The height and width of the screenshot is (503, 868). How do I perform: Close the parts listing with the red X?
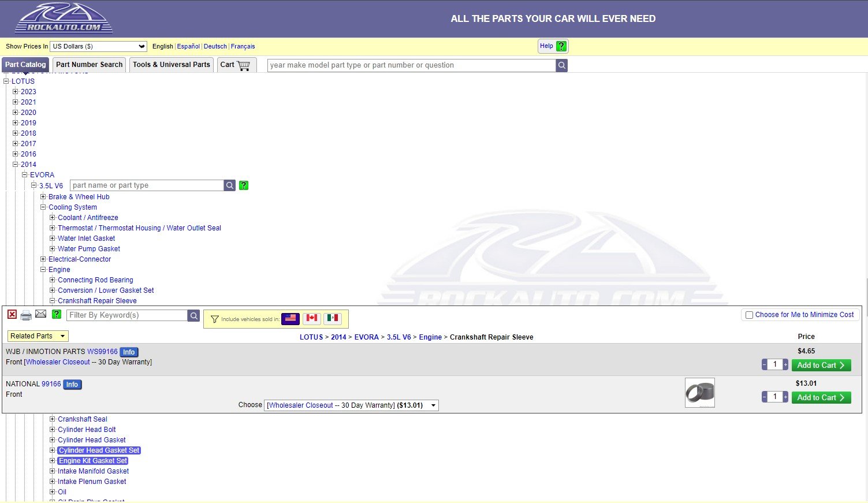pos(12,314)
